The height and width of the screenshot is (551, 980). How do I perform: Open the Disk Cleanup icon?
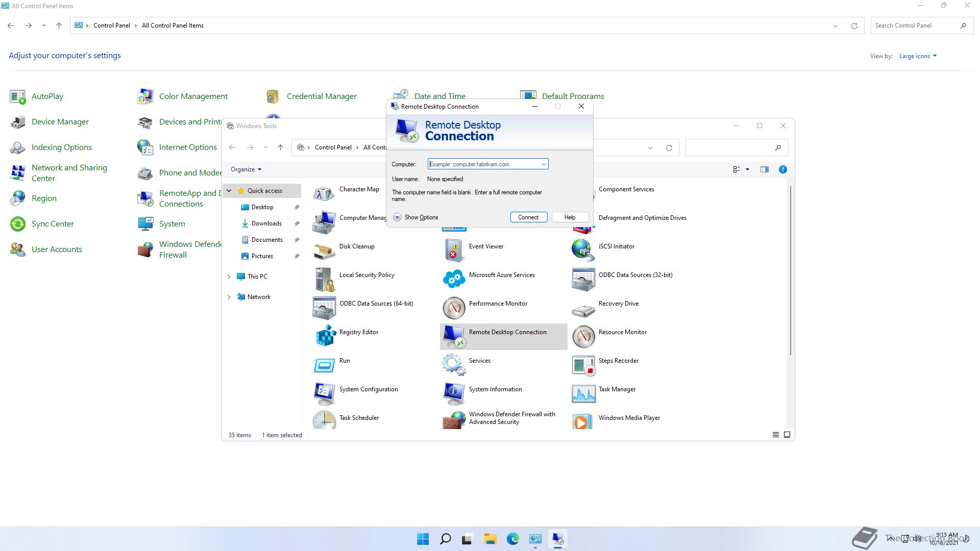[325, 251]
